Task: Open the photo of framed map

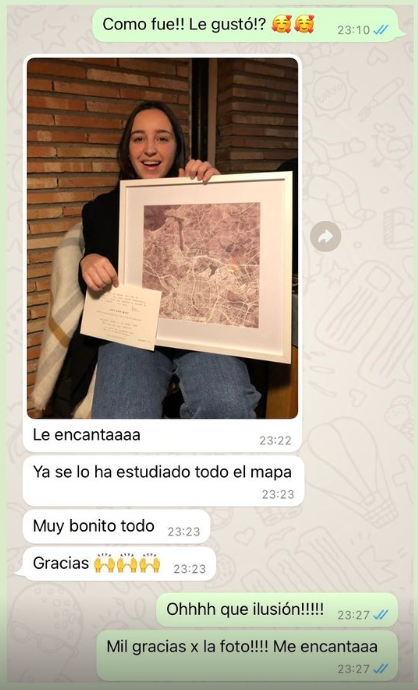Action: click(162, 238)
